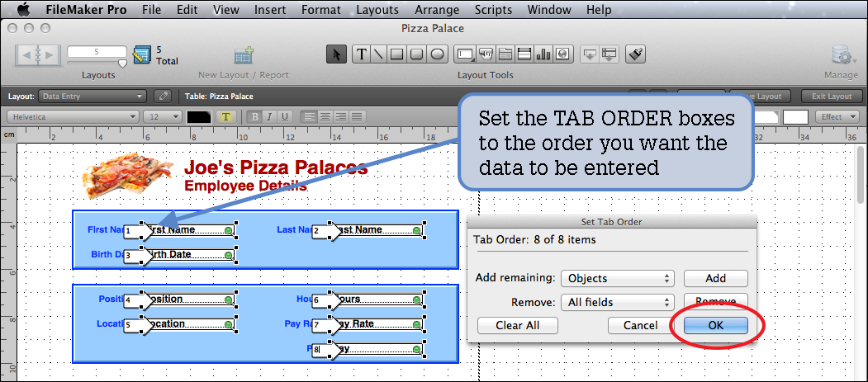Set text alignment to justified
868x382 pixels.
(x=357, y=116)
